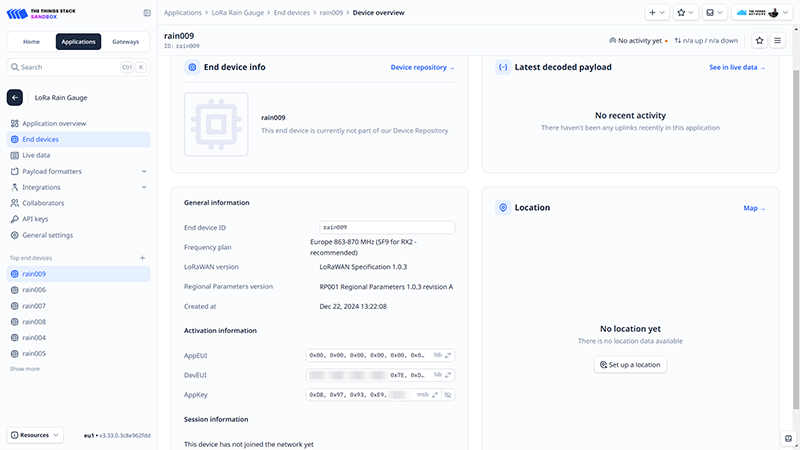Image resolution: width=800 pixels, height=450 pixels.
Task: Open Collaborators in the sidebar
Action: point(78,203)
